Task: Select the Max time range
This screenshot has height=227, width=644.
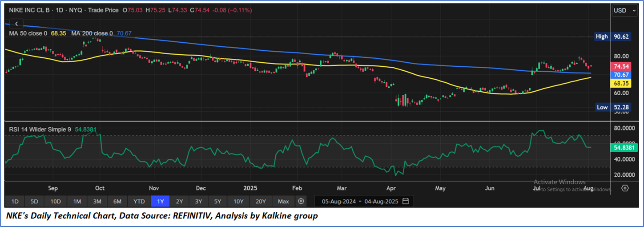Action: pyautogui.click(x=283, y=201)
